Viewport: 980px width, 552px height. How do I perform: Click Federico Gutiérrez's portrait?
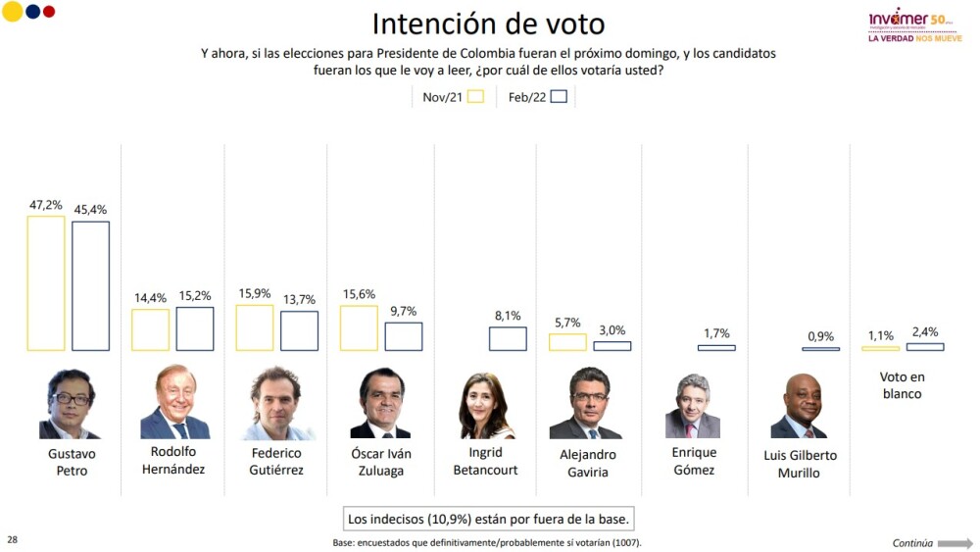(x=277, y=404)
